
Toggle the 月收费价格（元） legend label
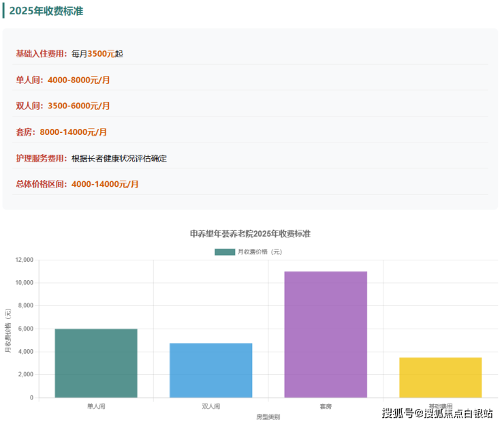tap(259, 252)
